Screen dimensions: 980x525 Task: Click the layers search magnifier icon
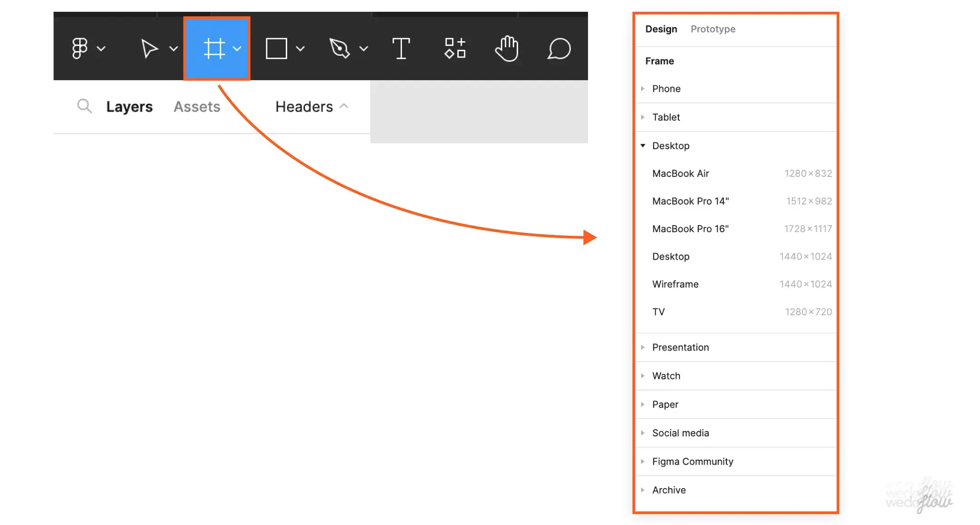tap(84, 106)
